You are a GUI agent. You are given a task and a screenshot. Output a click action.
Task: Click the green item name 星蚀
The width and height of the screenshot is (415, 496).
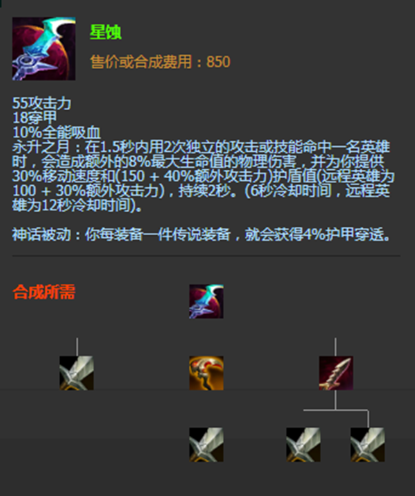[x=106, y=32]
